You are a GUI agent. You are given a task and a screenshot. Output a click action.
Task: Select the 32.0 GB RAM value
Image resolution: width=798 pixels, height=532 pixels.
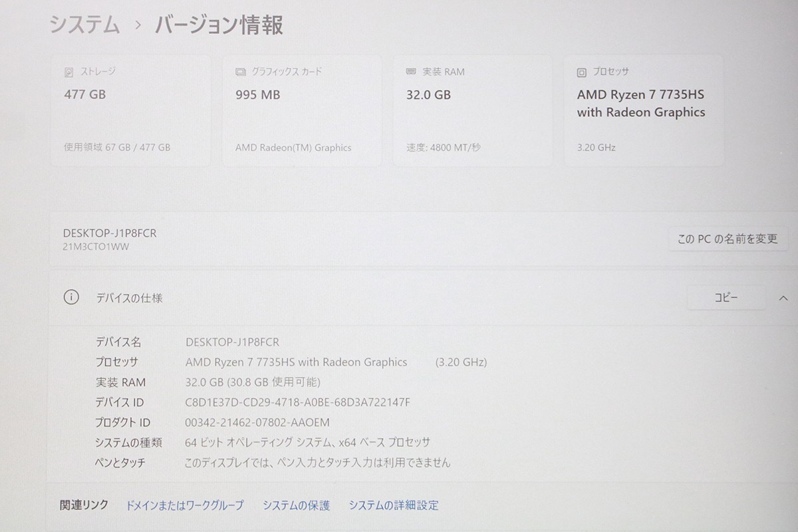[x=428, y=95]
